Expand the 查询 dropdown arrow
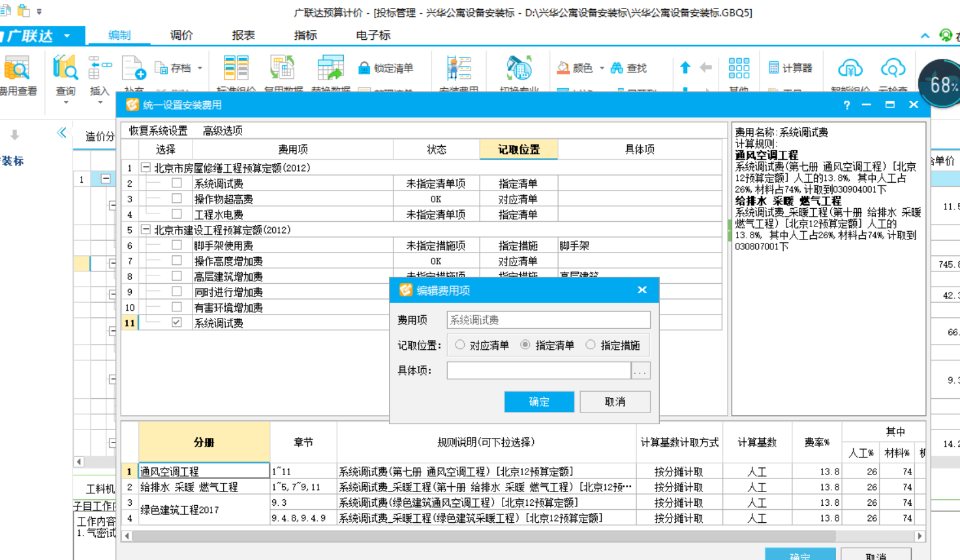Screen dimensions: 960x560 click(65, 102)
